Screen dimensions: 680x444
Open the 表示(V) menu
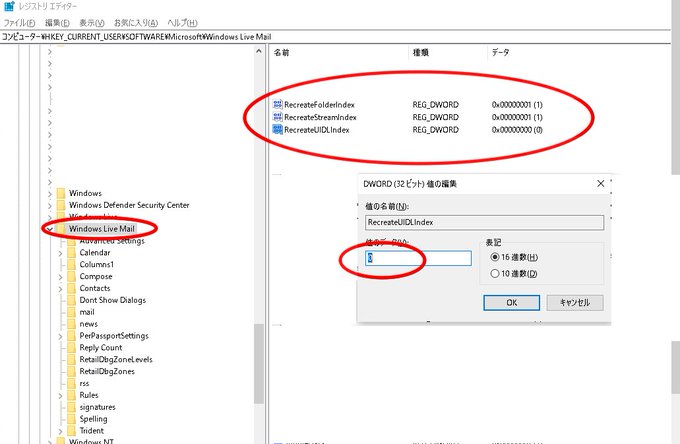tap(92, 23)
